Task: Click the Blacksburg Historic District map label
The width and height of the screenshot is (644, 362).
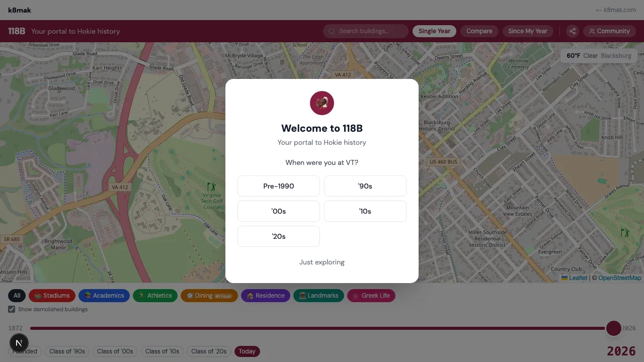Action: [437, 126]
